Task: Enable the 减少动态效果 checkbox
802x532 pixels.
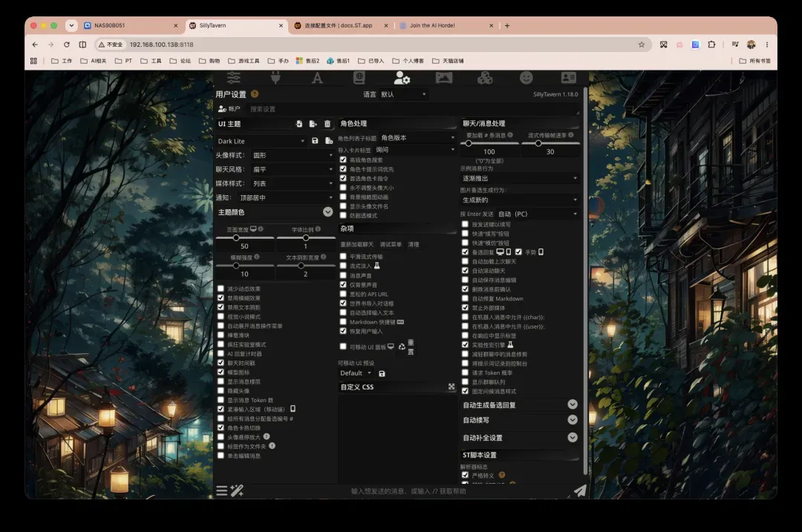Action: pos(221,288)
